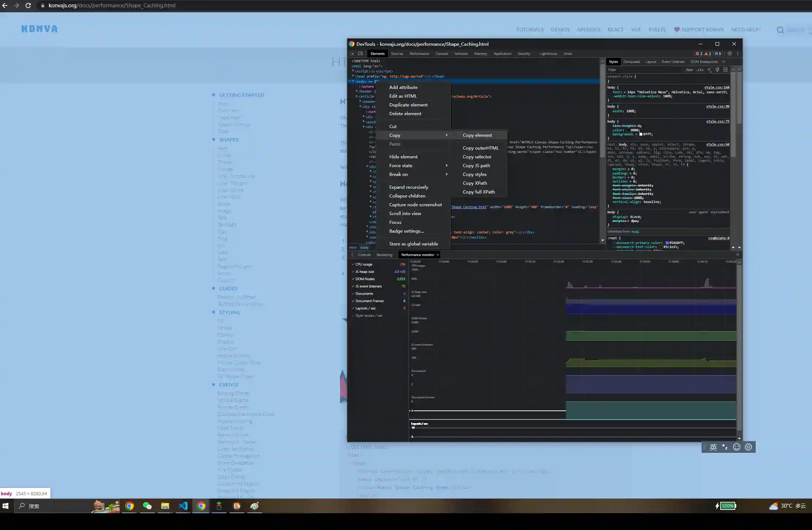
Task: Toggle the Style recalcs / sec metric
Action: (353, 315)
